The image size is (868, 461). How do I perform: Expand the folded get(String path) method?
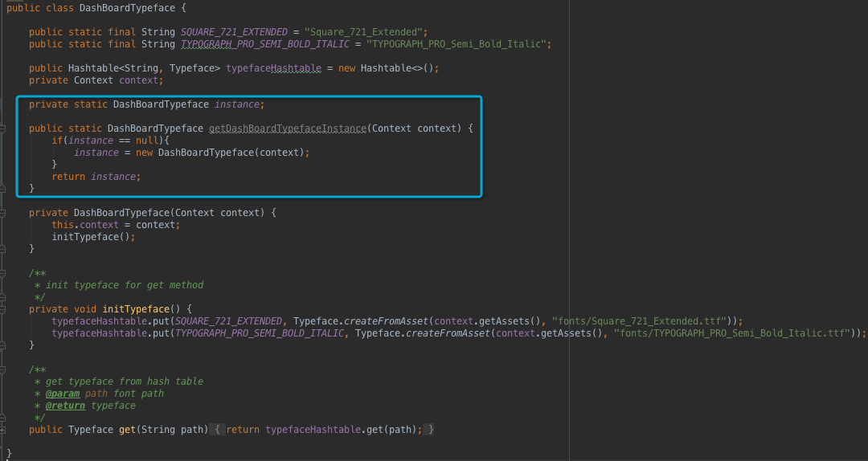coord(2,430)
